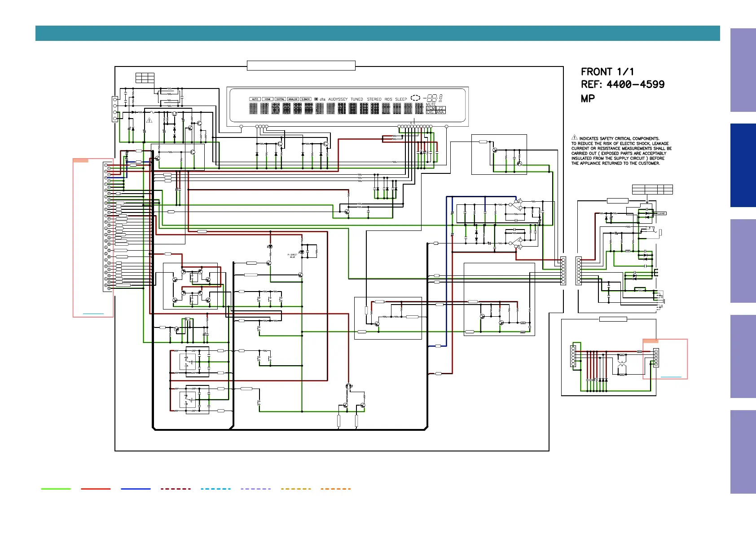756x535 pixels.
Task: Click the S.BACK indicator box
Action: tap(306, 99)
